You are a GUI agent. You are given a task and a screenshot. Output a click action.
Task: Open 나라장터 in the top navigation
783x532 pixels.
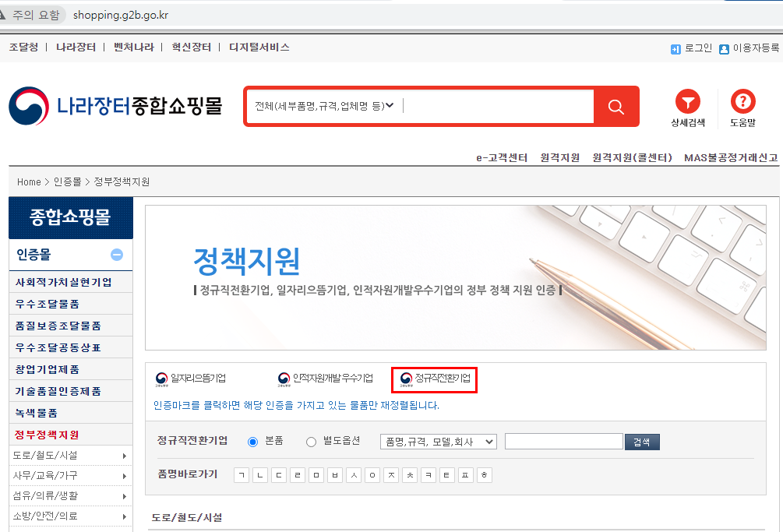(x=76, y=47)
